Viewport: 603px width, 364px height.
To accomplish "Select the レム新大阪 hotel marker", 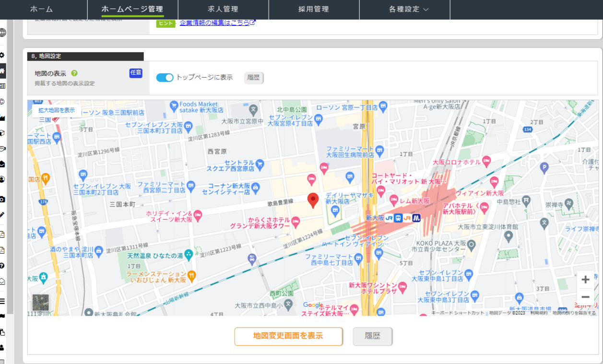I will pos(394,200).
